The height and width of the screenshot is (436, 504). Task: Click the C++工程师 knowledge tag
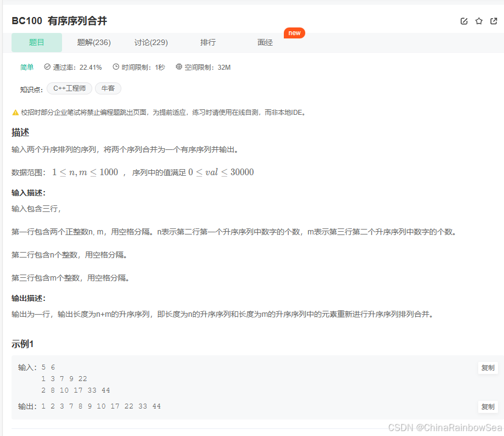click(x=69, y=88)
